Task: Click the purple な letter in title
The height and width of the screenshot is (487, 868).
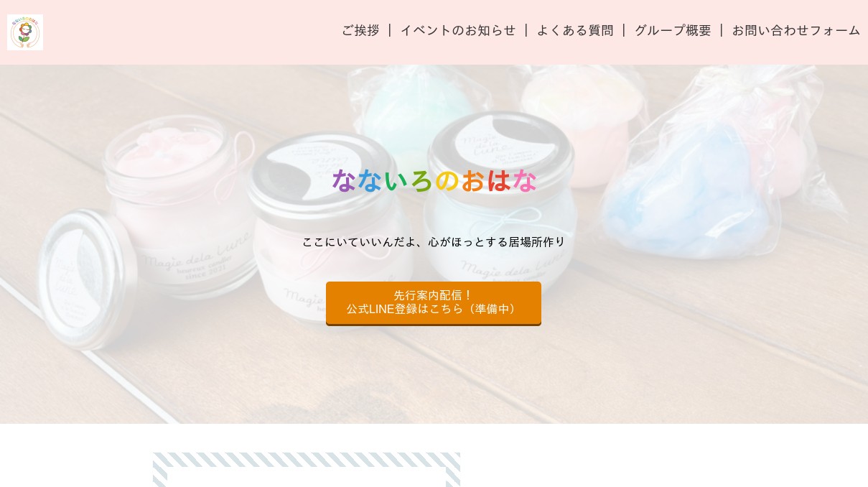Action: point(344,181)
